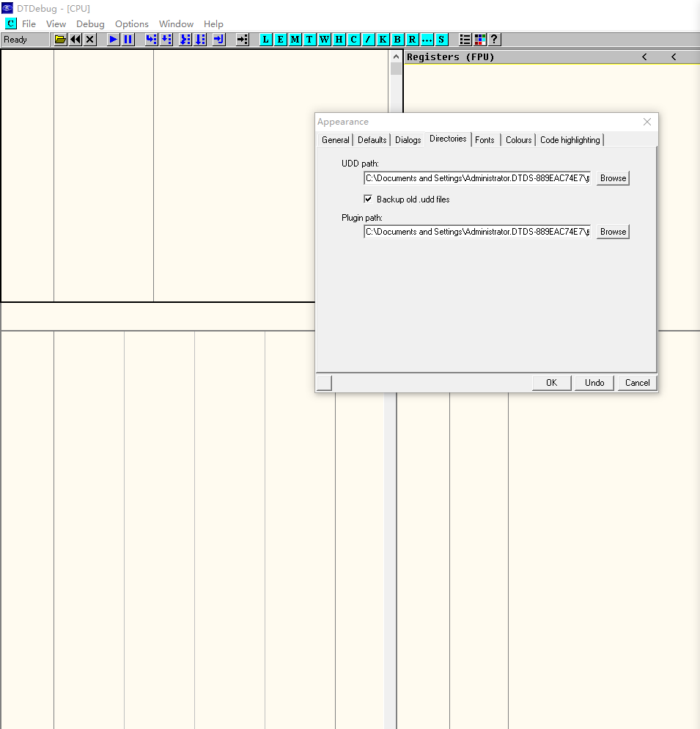This screenshot has height=729, width=700.
Task: Show Source with the S icon
Action: pyautogui.click(x=441, y=40)
